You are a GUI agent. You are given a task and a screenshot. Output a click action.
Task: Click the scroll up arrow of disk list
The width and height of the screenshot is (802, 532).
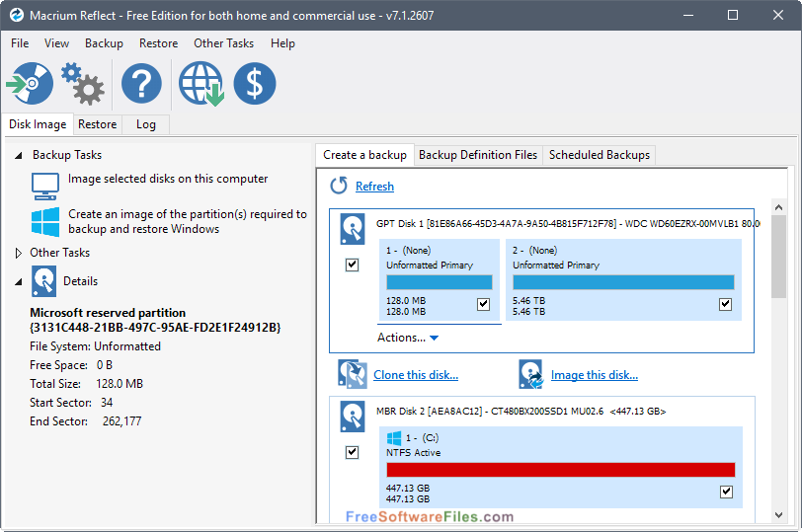(x=778, y=207)
